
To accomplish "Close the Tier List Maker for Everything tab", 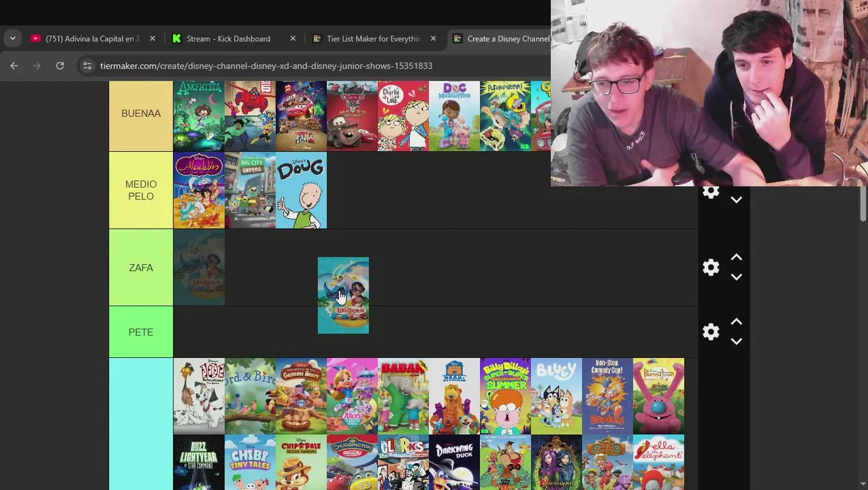I will 433,39.
